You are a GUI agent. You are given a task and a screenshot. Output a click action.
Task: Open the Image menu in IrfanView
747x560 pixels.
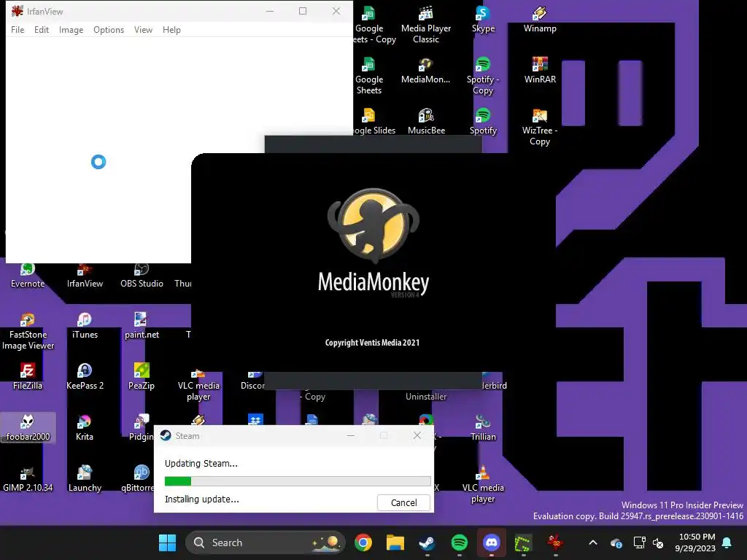71,29
